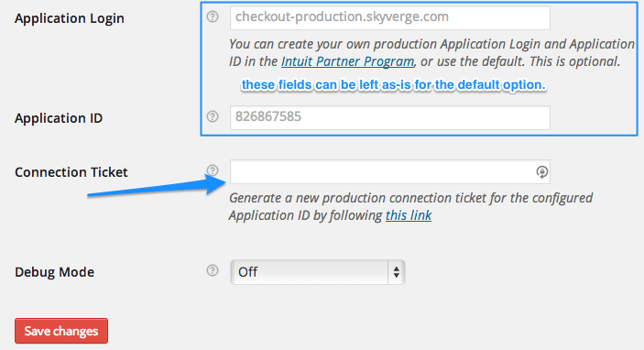Click the Debug Mode label
Screen dimensions: 644x350
pos(55,272)
